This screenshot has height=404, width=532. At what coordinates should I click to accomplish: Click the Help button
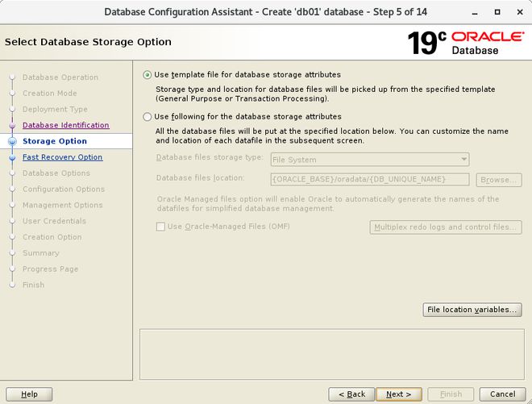29,394
